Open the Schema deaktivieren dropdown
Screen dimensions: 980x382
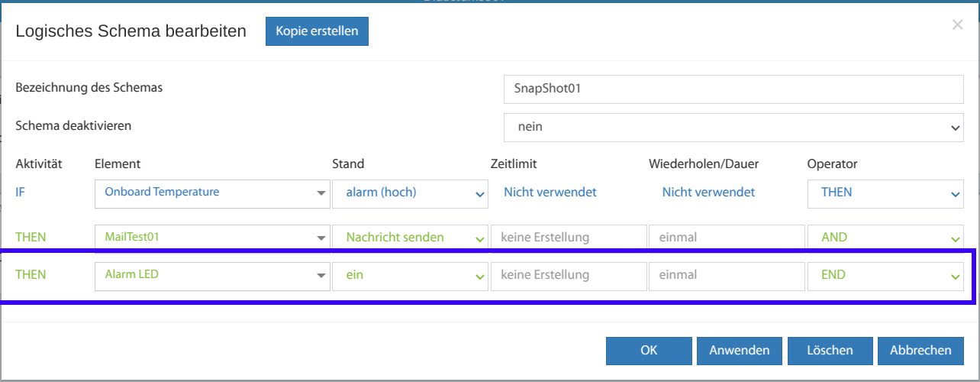point(733,127)
